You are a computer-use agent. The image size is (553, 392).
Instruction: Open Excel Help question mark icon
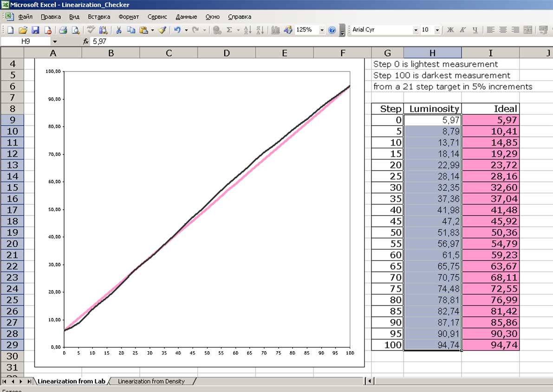coord(332,30)
